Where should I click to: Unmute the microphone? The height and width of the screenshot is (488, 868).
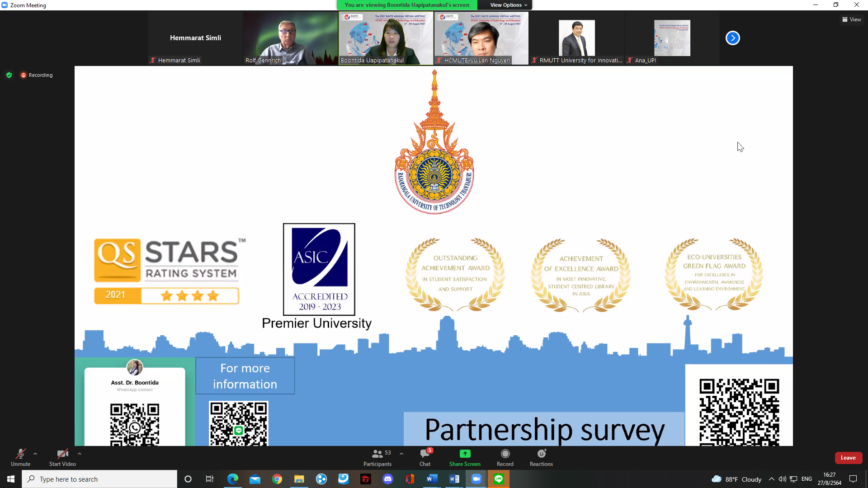coord(20,457)
